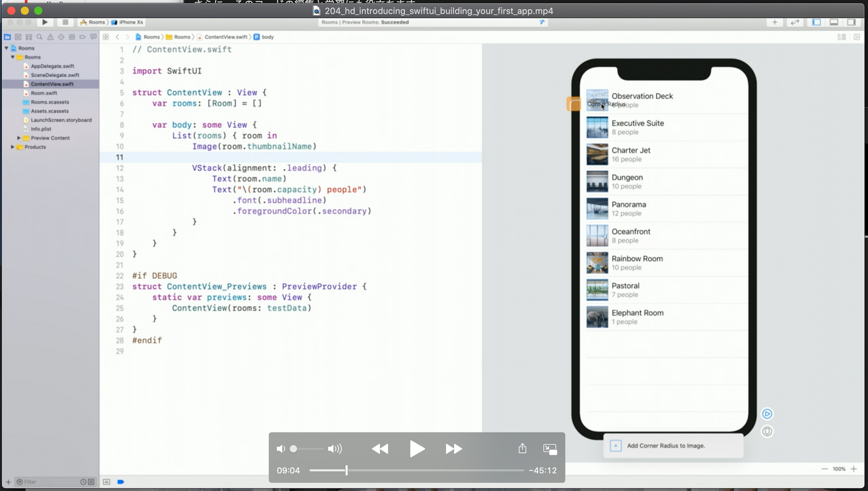The image size is (868, 491).
Task: Toggle the Debug area panel visibility
Action: [x=834, y=22]
